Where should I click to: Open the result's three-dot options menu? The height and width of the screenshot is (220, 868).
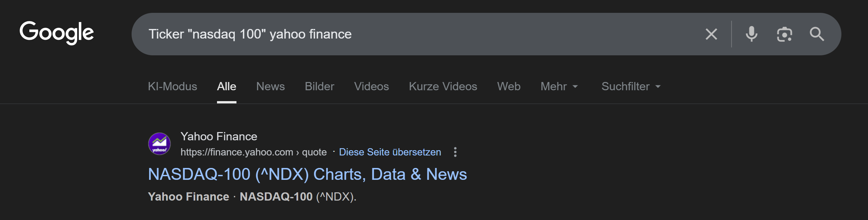click(x=455, y=152)
